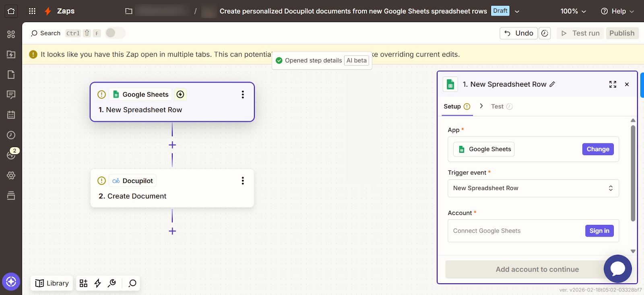
Task: Click the AI beta label in the toast
Action: (x=357, y=60)
